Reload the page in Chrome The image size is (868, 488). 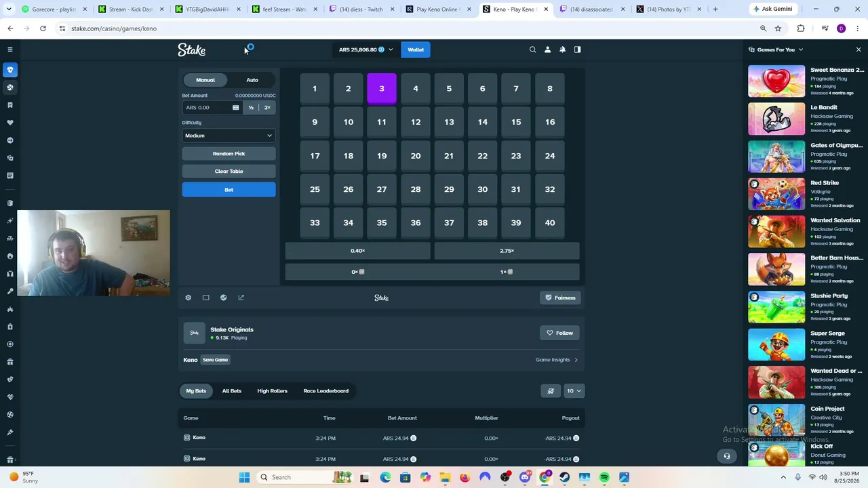pyautogui.click(x=43, y=28)
